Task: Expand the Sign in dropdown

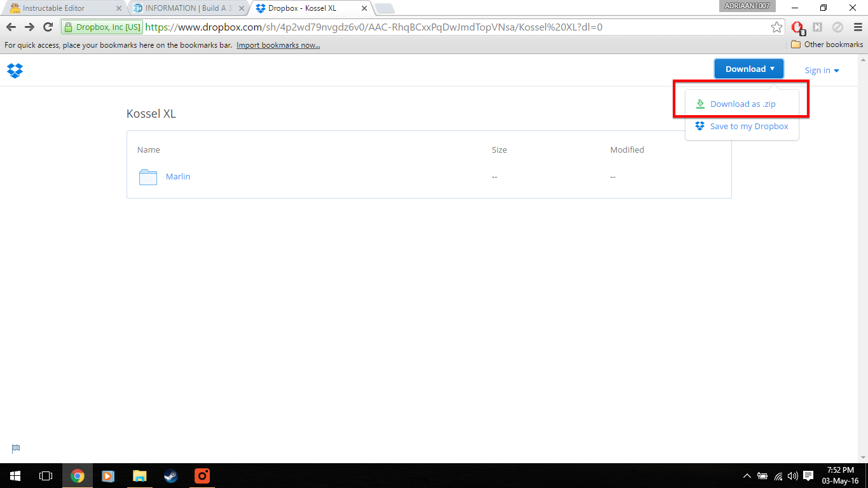Action: tap(821, 70)
